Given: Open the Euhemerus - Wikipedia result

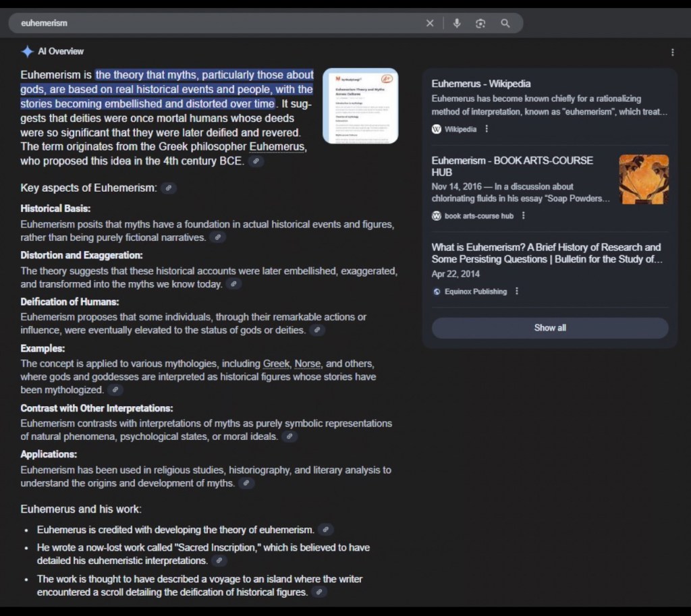Looking at the screenshot, I should pyautogui.click(x=480, y=84).
